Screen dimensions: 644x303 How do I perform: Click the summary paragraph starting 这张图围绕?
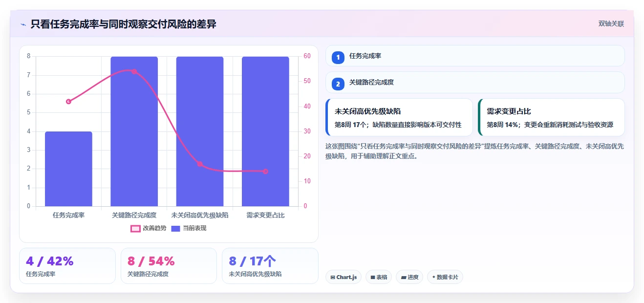click(x=474, y=151)
